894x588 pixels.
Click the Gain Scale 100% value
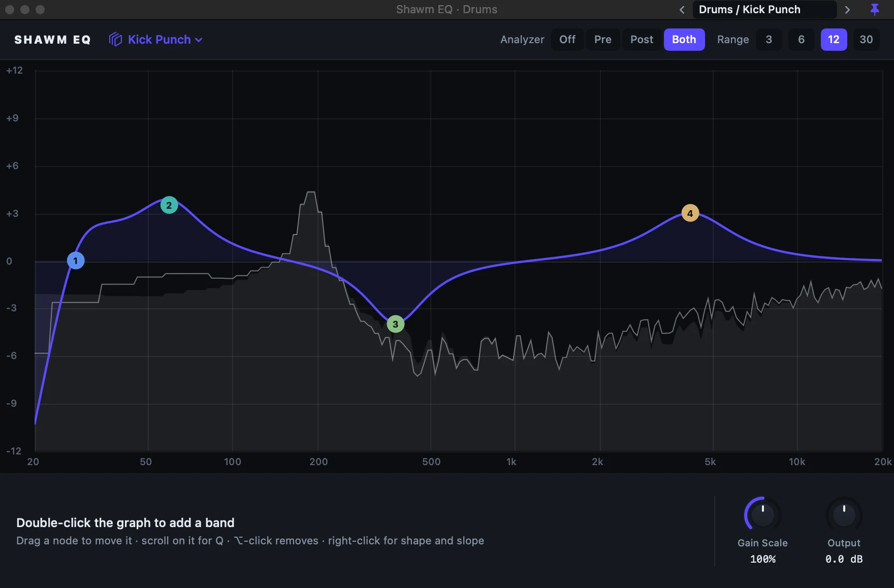pyautogui.click(x=762, y=559)
